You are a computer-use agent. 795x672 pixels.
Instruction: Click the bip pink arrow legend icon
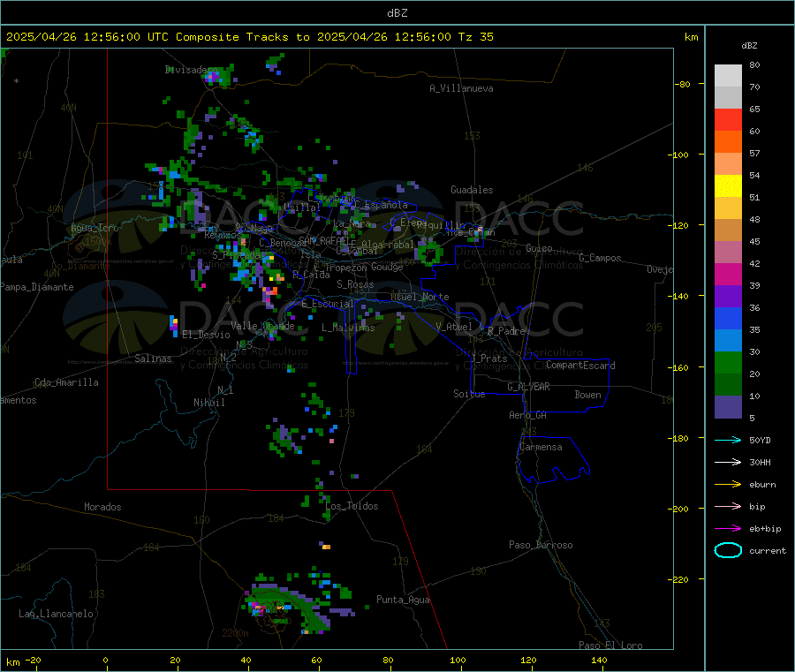click(728, 506)
